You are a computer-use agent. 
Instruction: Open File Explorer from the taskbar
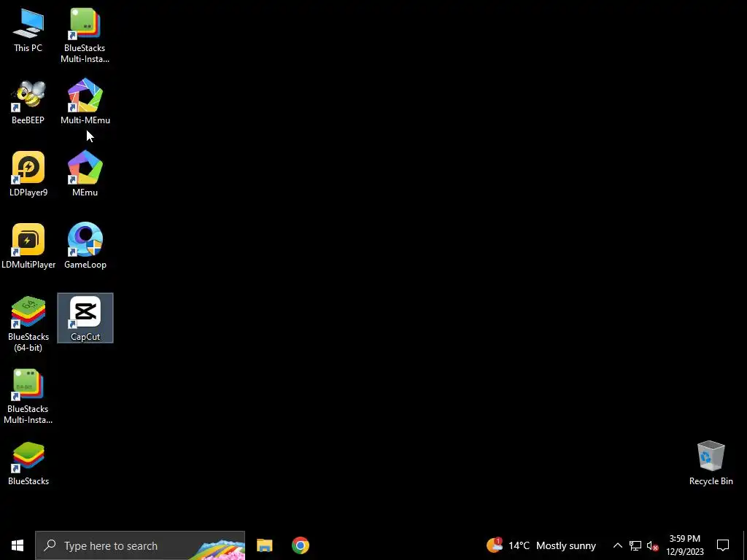point(264,545)
